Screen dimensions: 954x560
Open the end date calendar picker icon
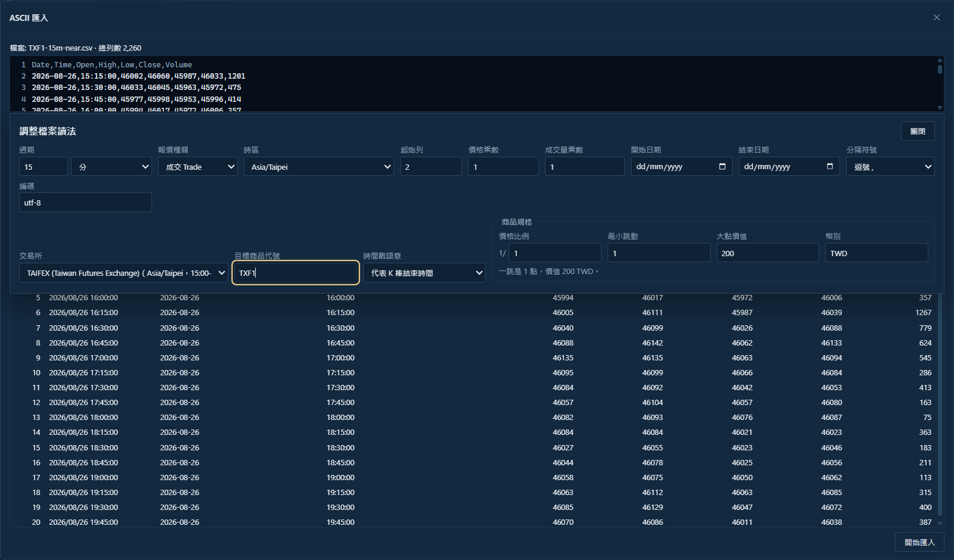point(830,166)
